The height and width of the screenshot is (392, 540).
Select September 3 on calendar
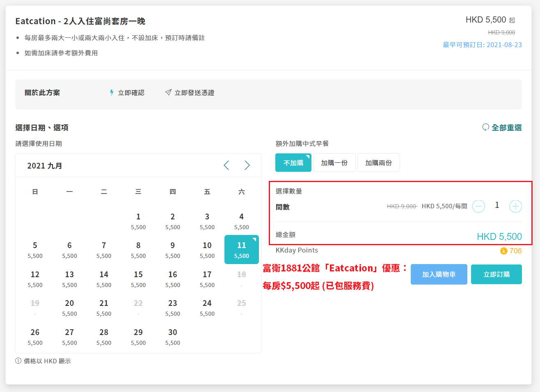(207, 221)
